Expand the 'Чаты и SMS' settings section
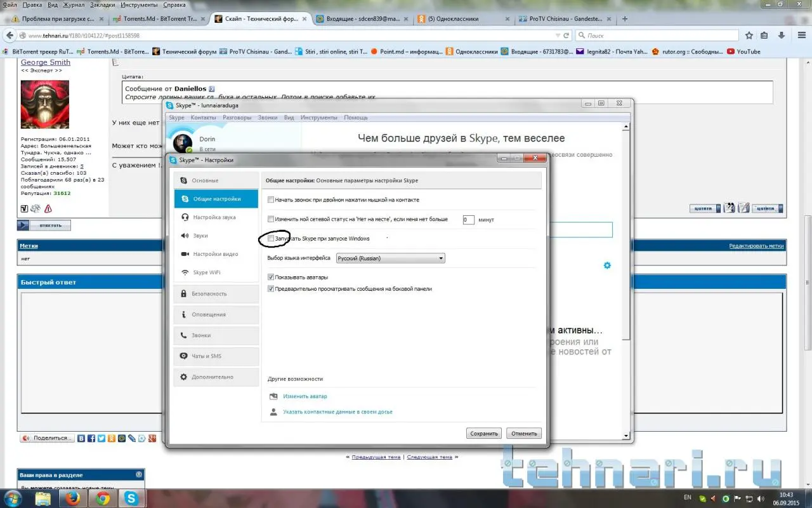The image size is (812, 508). pos(216,356)
